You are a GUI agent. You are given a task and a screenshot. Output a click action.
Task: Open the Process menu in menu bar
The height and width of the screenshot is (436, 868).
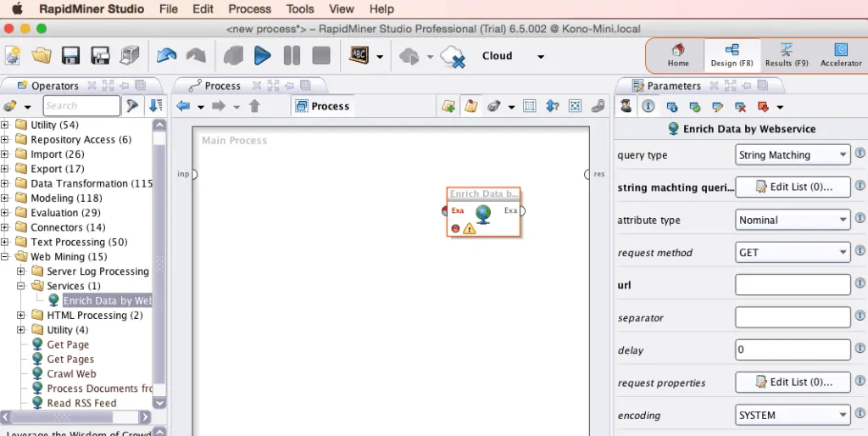250,8
